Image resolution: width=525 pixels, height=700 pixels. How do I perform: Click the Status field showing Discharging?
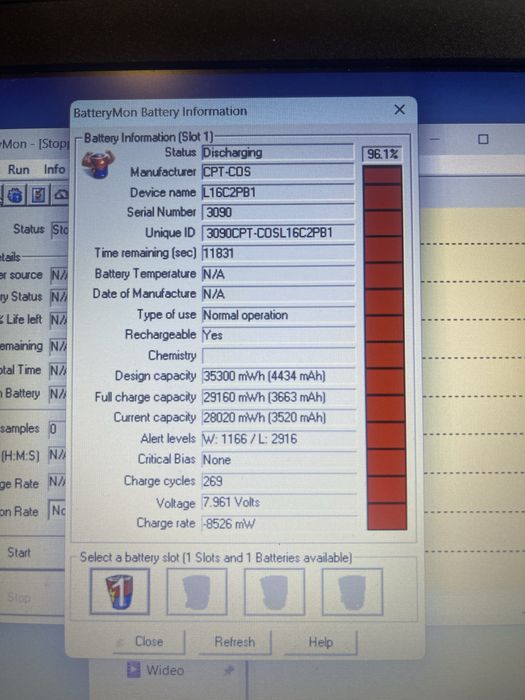pyautogui.click(x=278, y=152)
